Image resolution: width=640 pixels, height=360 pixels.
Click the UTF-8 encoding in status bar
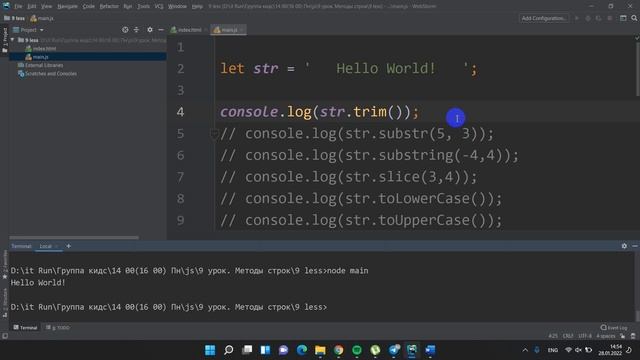[x=585, y=336]
